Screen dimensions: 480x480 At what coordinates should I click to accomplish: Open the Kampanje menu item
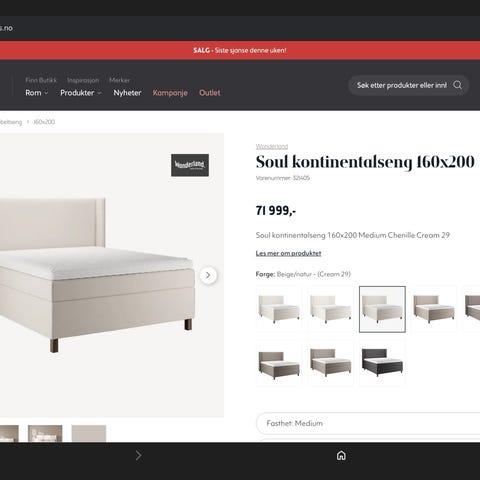coord(170,93)
